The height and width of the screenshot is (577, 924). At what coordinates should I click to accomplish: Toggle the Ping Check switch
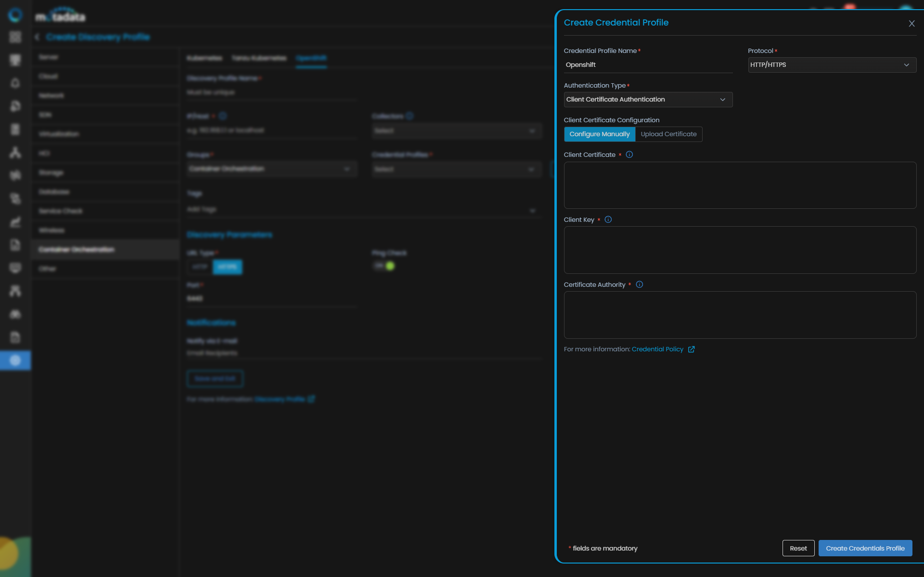tap(385, 266)
